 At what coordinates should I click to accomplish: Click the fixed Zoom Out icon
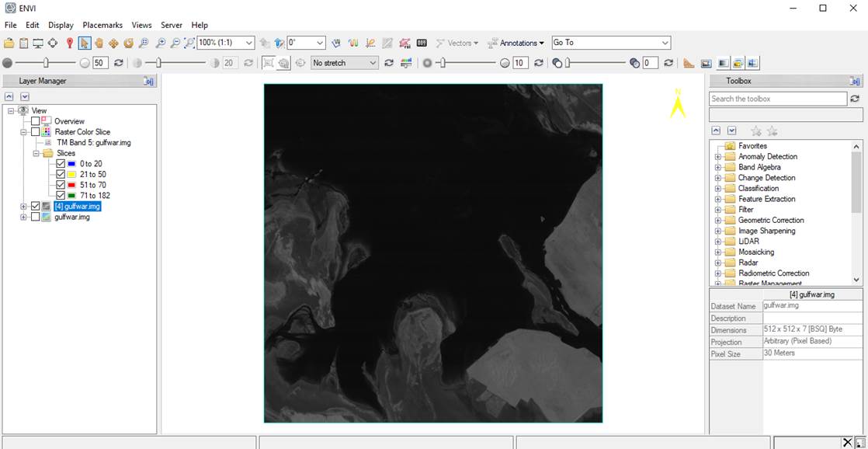tap(175, 43)
